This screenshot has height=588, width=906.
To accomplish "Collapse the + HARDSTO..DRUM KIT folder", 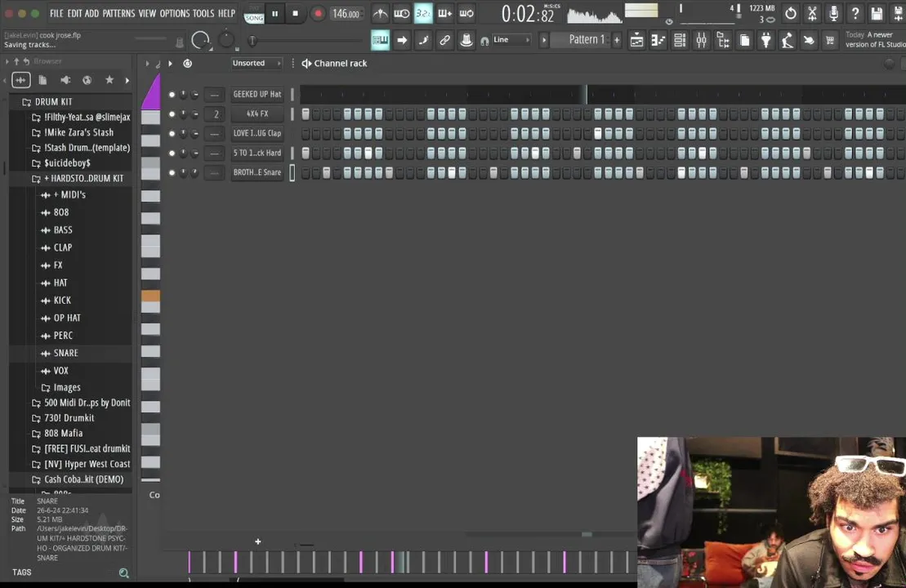I will (78, 179).
